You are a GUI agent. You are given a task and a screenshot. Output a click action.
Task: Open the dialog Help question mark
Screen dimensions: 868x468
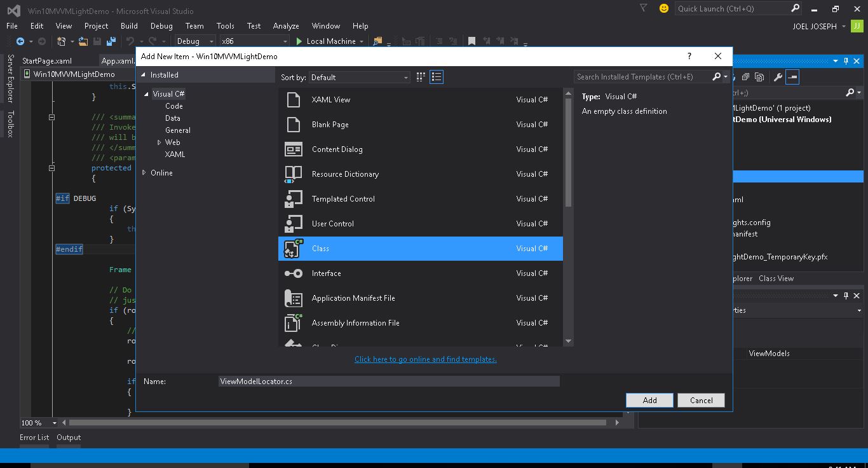689,56
